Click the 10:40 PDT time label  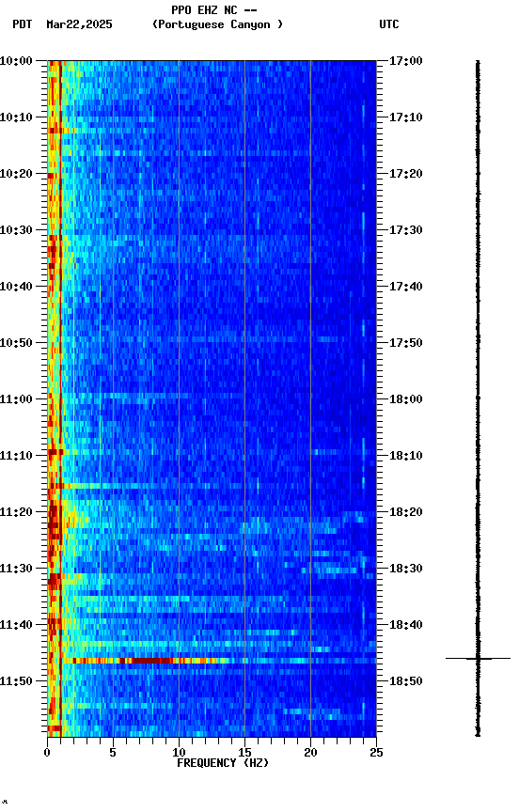pos(16,287)
